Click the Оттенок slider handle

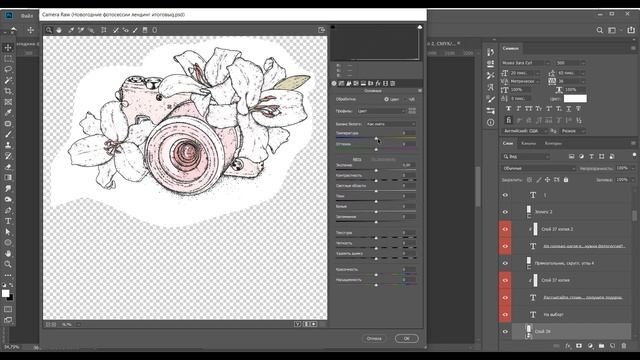tap(376, 150)
